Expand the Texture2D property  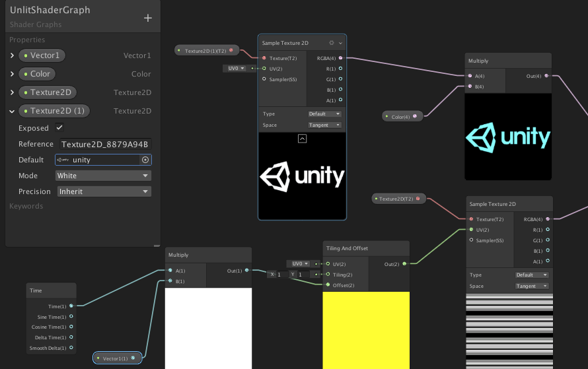[12, 92]
